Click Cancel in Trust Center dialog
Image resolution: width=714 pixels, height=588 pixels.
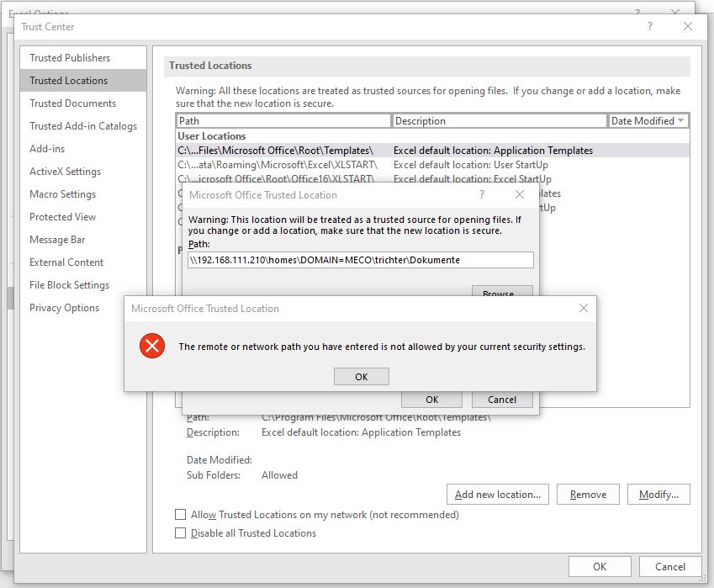pos(669,567)
